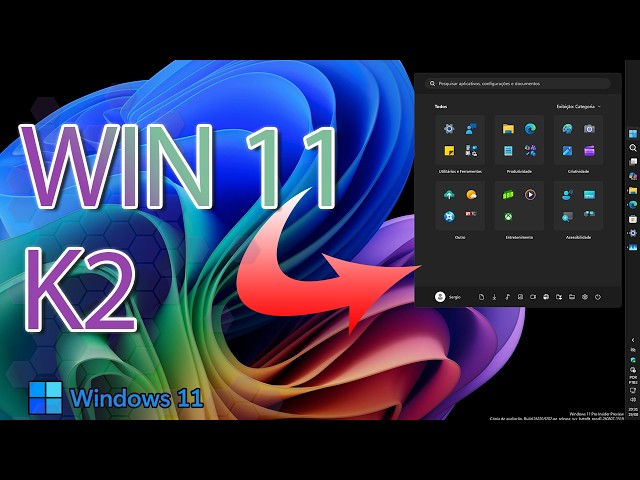Select the Acessibilidade category label
This screenshot has width=640, height=480.
(x=578, y=238)
